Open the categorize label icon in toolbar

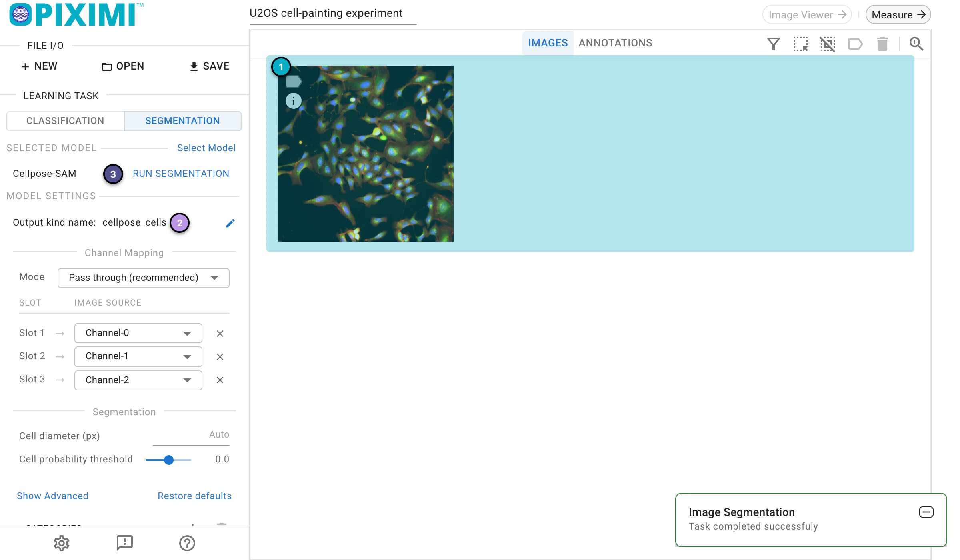point(855,44)
